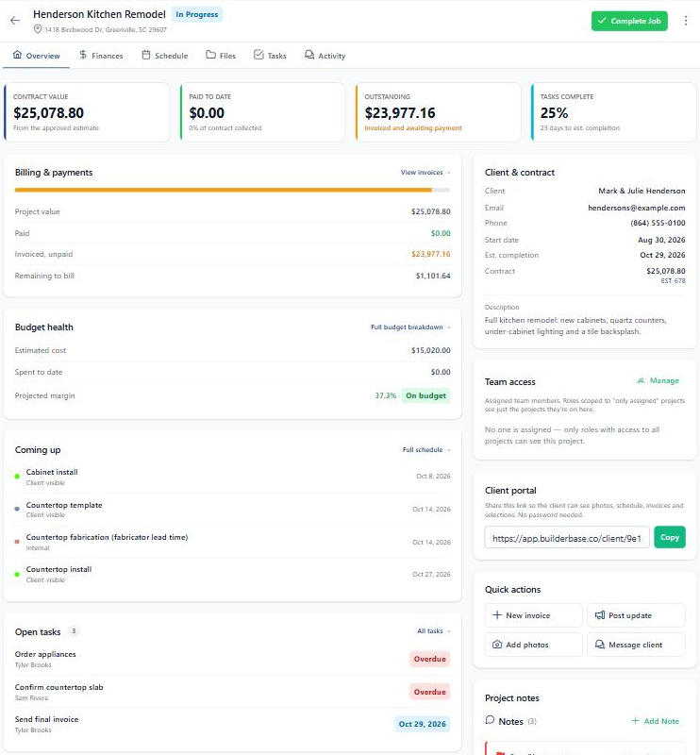Click the people icon beside Manage
Screen dimensions: 700x755
[641, 380]
